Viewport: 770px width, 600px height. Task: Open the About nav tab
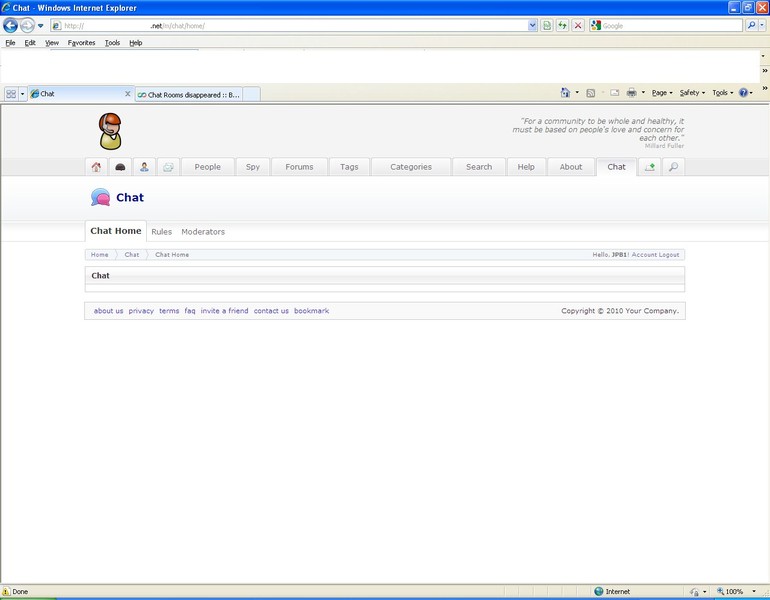571,167
